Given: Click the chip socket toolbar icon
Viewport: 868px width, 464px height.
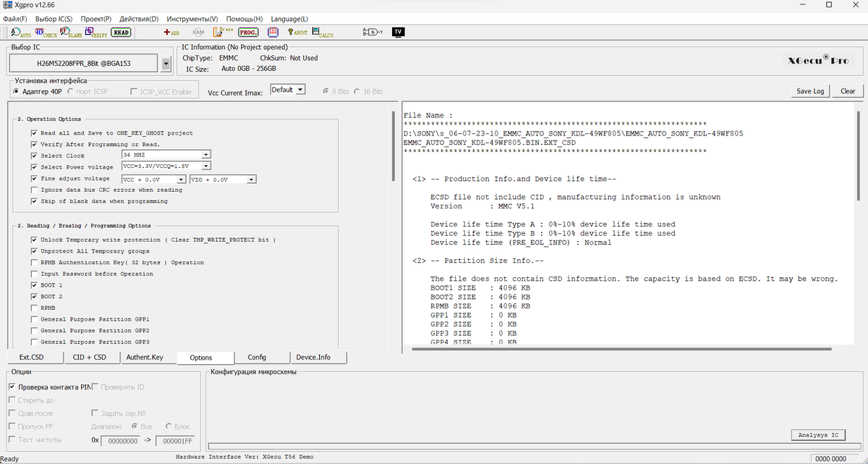Looking at the screenshot, I should pos(273,32).
